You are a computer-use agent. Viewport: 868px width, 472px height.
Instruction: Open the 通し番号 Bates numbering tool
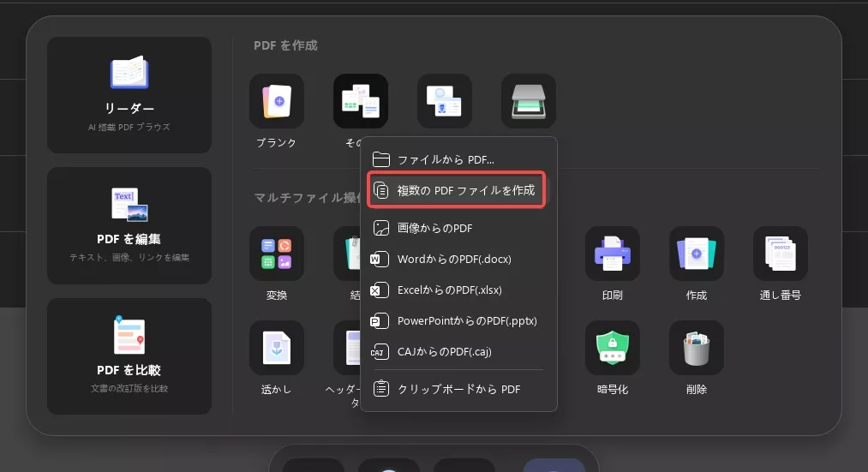[x=781, y=254]
